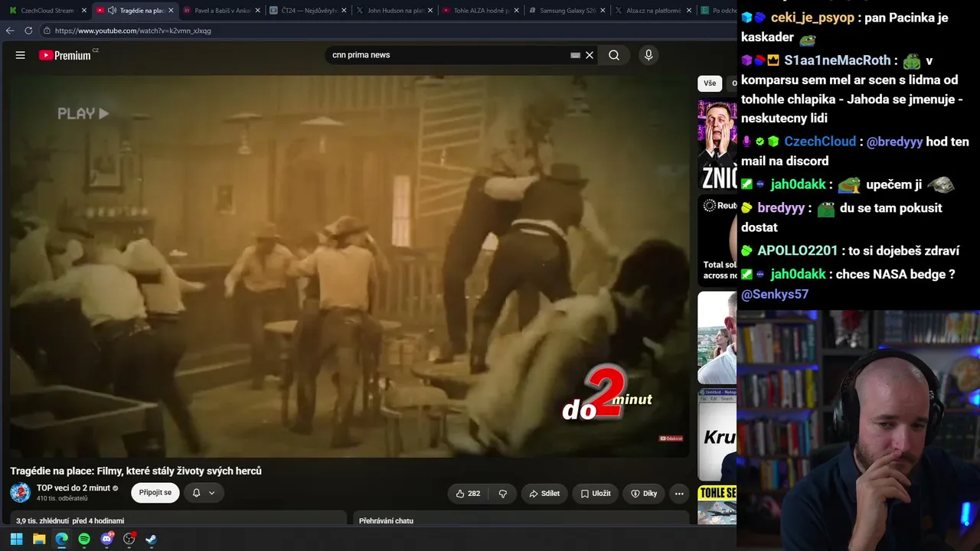This screenshot has width=980, height=551.
Task: Click the 410 tis. odběratelů subscriber count
Action: point(62,499)
